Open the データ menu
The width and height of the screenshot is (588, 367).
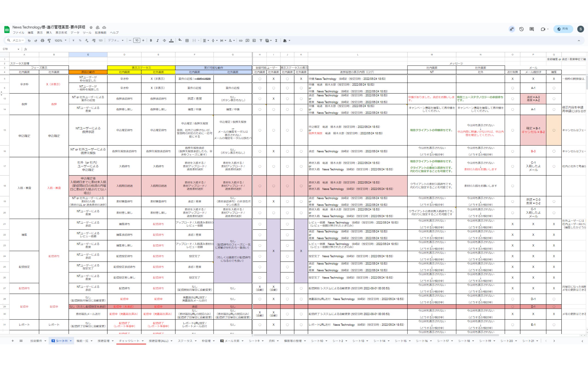click(75, 33)
